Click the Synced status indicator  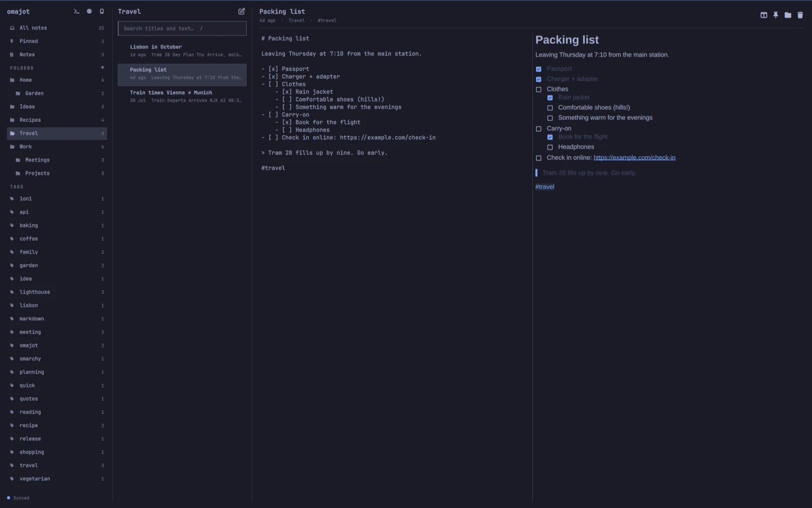[x=18, y=498]
